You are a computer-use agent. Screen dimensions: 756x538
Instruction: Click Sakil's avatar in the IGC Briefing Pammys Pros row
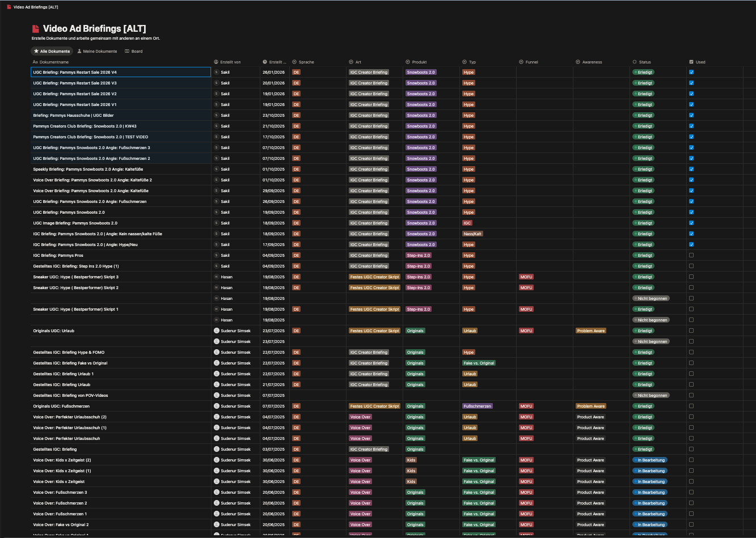point(216,255)
